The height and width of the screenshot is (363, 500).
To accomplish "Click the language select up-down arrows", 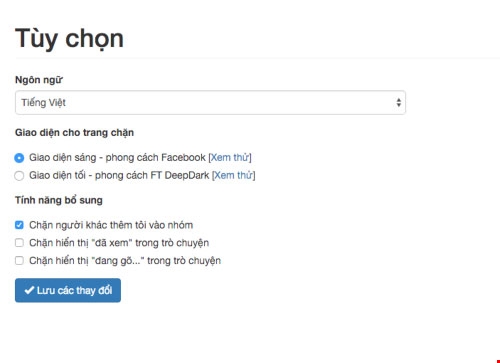I will (x=398, y=102).
